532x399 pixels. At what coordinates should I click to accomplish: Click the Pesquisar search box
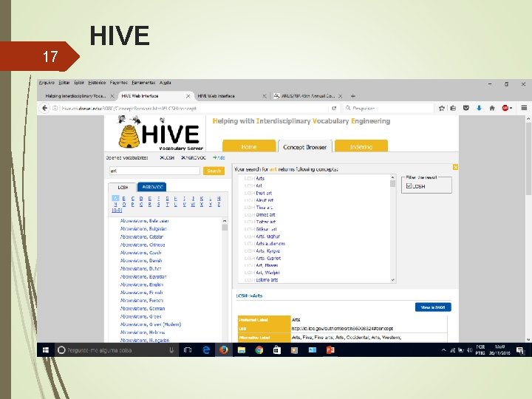[x=389, y=108]
